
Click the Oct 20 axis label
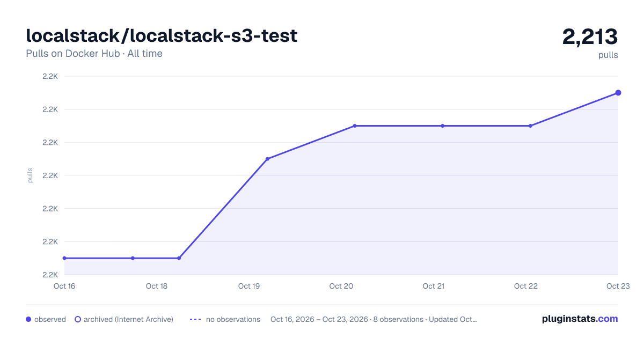[341, 286]
